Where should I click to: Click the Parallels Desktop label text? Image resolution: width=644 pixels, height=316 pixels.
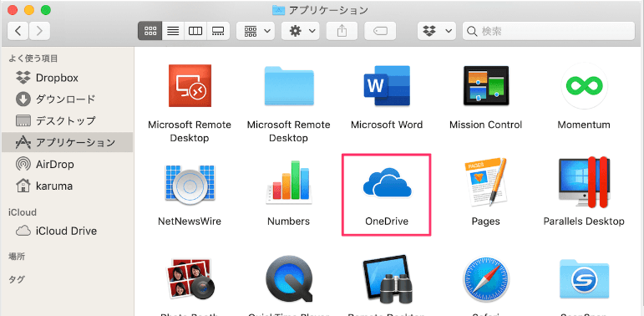point(584,222)
